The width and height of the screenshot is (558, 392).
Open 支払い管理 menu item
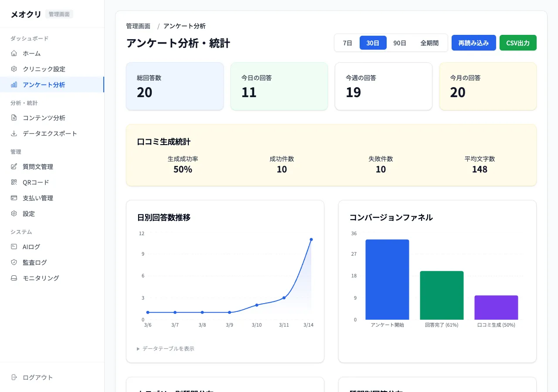click(x=52, y=198)
